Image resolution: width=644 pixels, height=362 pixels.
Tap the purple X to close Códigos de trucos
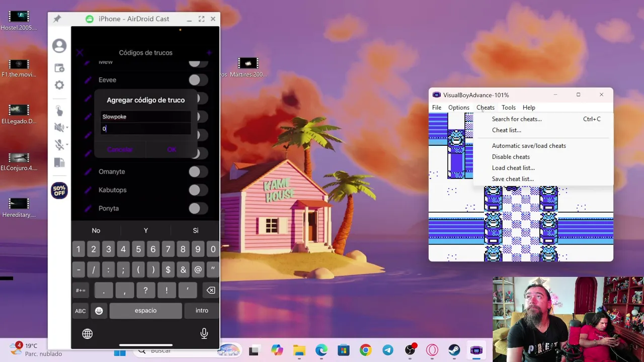[80, 52]
